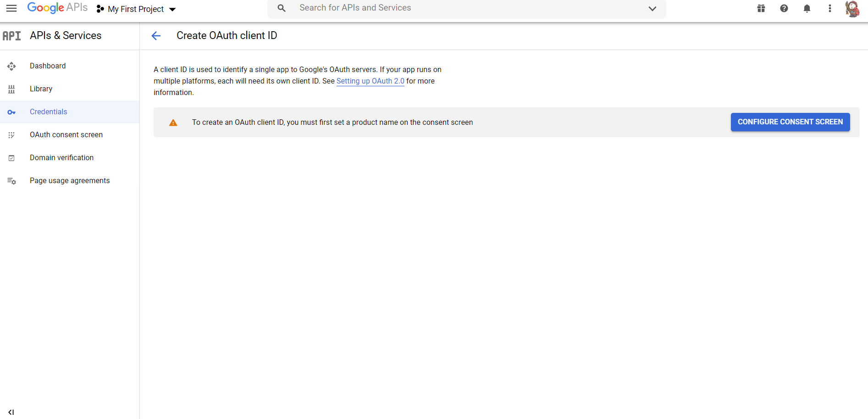Open the help question mark icon
Screen dimensions: 868x419
coord(784,8)
